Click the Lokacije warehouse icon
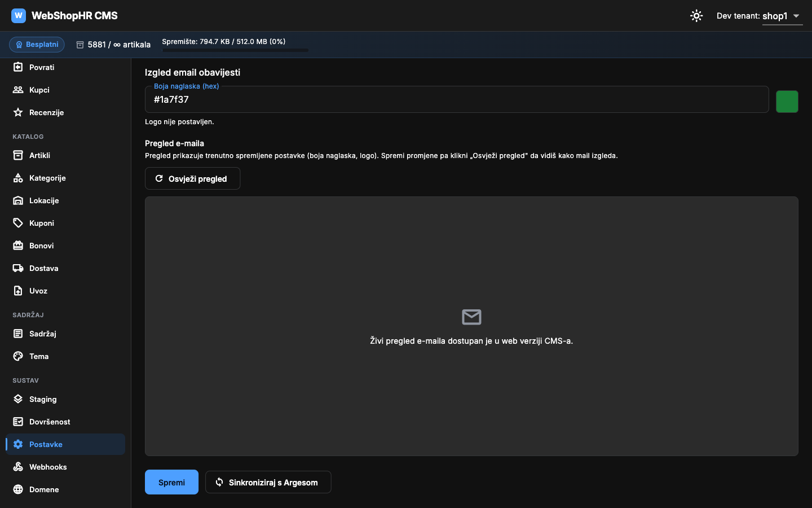Screen dimensions: 812x508 (18, 200)
